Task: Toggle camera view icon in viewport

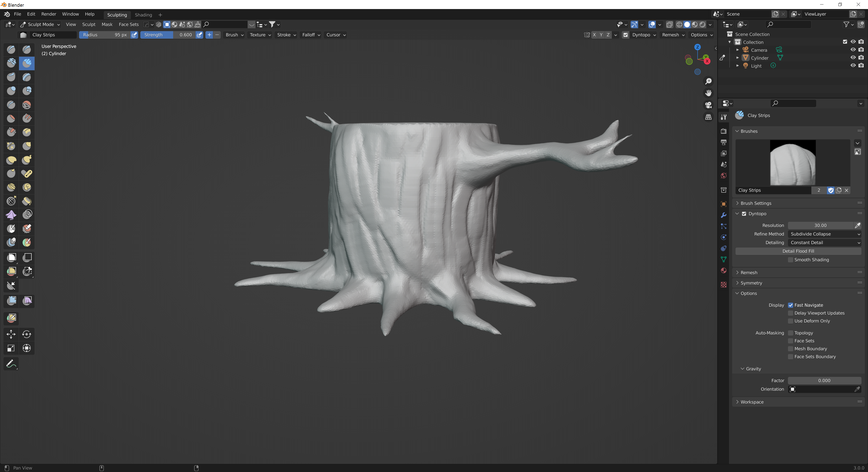Action: (x=708, y=105)
